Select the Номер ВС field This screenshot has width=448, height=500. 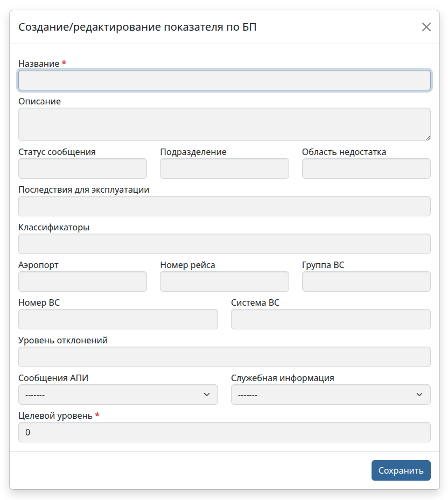coord(118,319)
